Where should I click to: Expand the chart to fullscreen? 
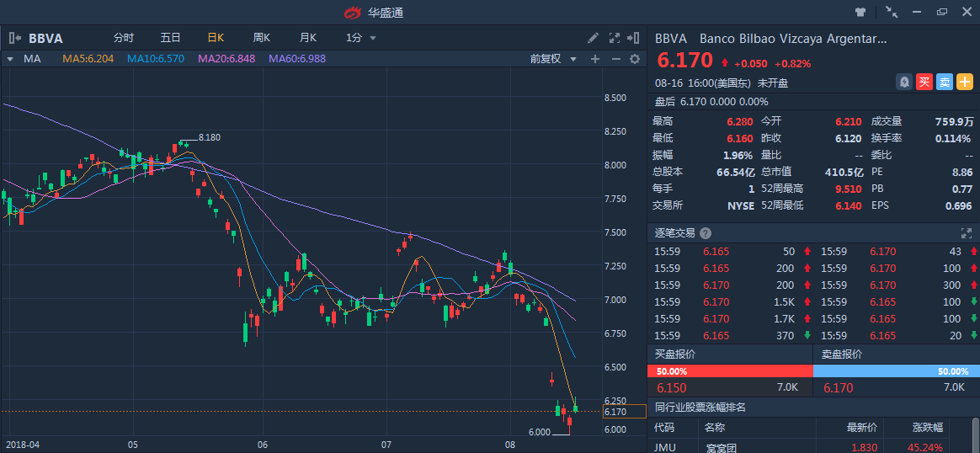pyautogui.click(x=614, y=38)
